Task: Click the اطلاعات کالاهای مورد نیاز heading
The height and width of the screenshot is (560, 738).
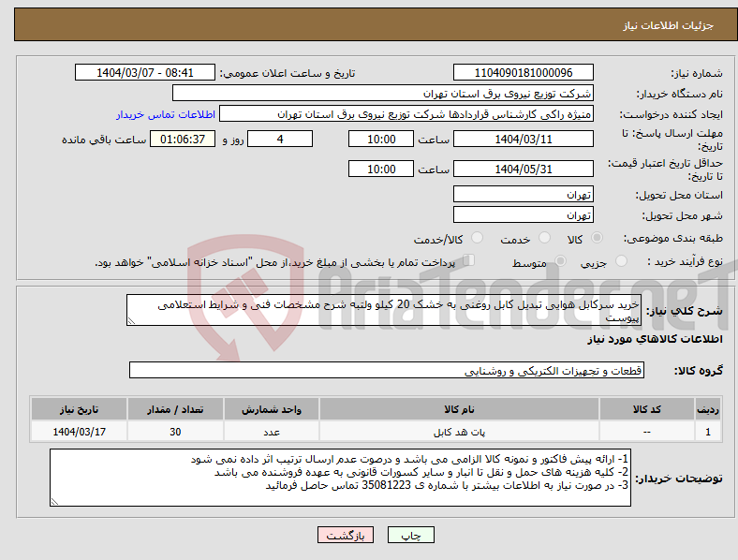Action: [x=655, y=339]
